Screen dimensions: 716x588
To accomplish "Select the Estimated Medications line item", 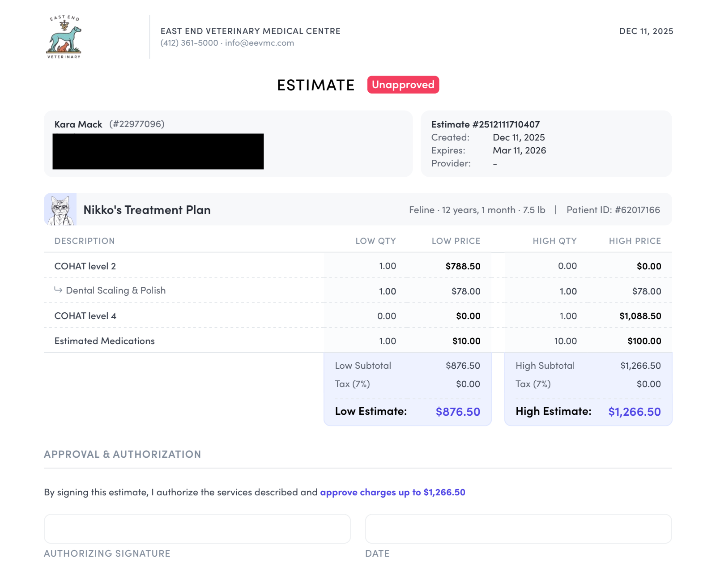I will (x=104, y=341).
